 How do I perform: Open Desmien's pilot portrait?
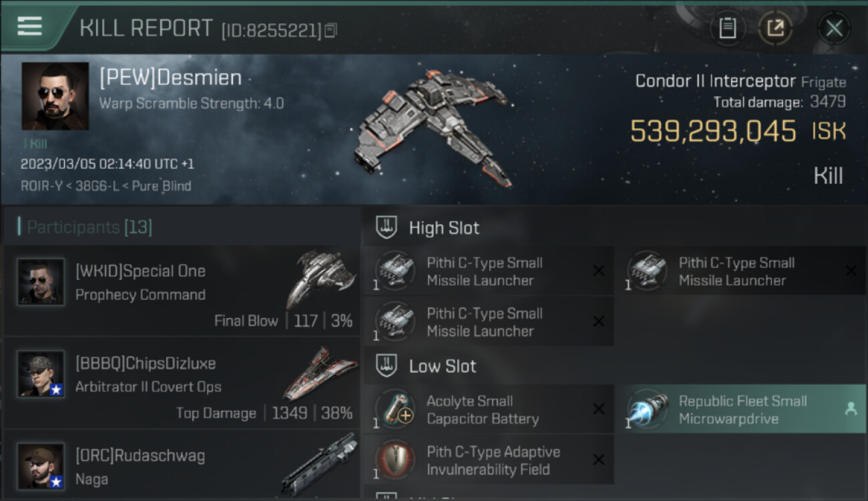55,96
